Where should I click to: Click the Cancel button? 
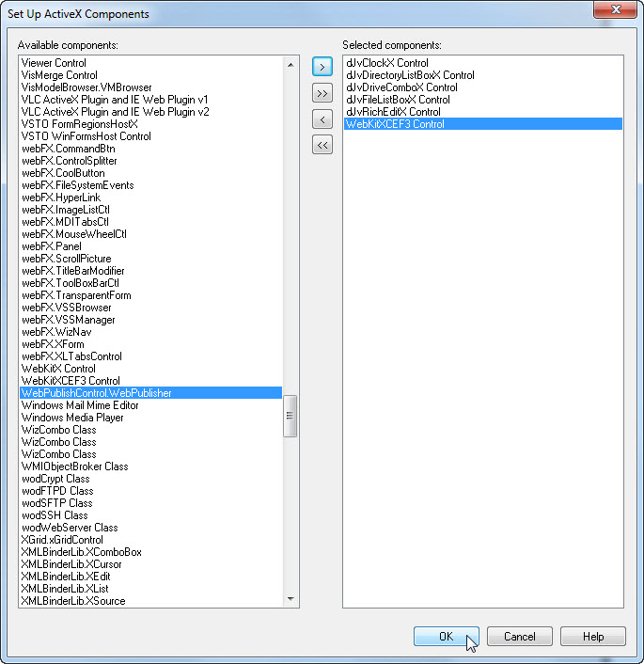pyautogui.click(x=520, y=637)
